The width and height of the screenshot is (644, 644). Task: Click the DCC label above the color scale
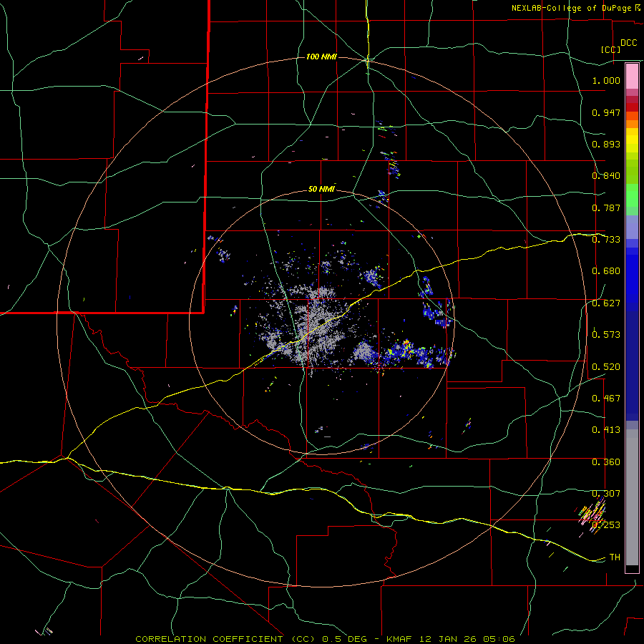click(x=628, y=43)
